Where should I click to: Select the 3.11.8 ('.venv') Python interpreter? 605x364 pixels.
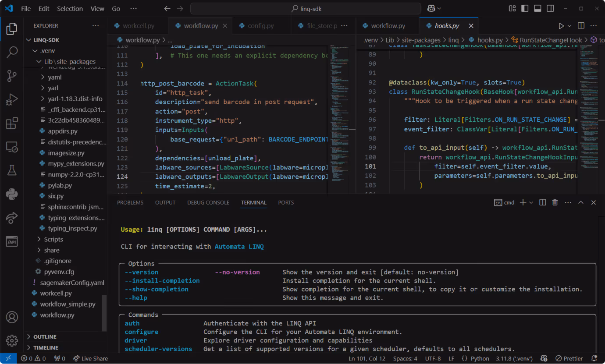point(514,358)
